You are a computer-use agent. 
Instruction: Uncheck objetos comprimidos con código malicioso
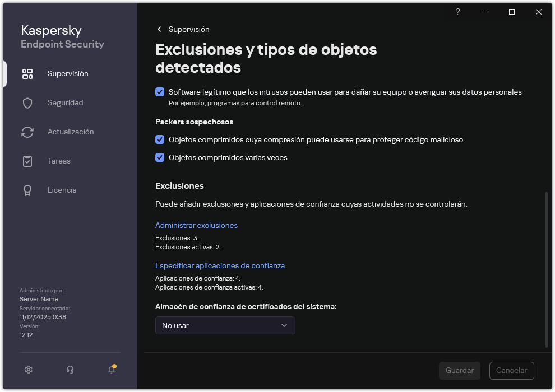(160, 139)
